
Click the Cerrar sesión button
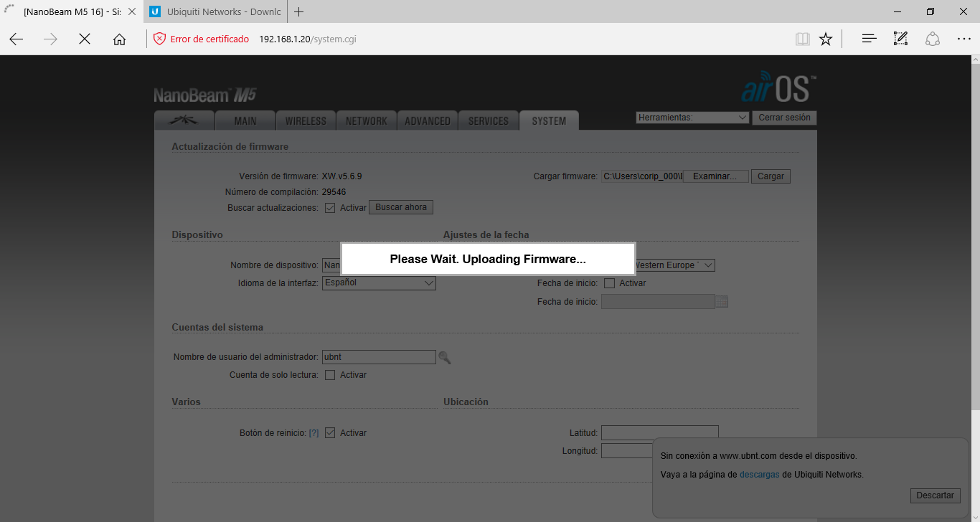pos(784,118)
